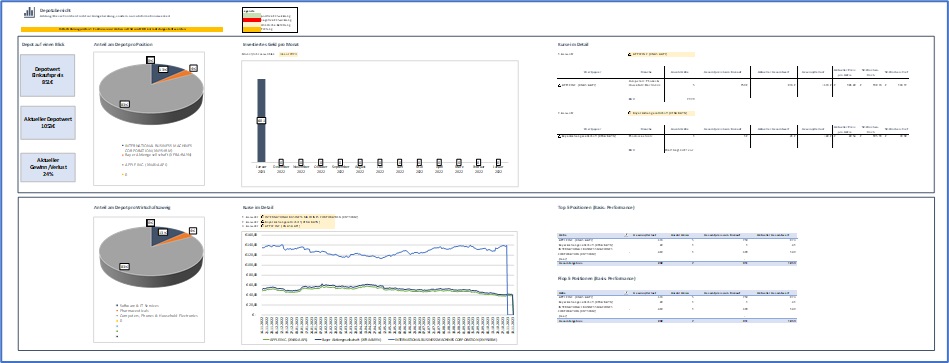Click the red swatch in the legend box

click(251, 20)
